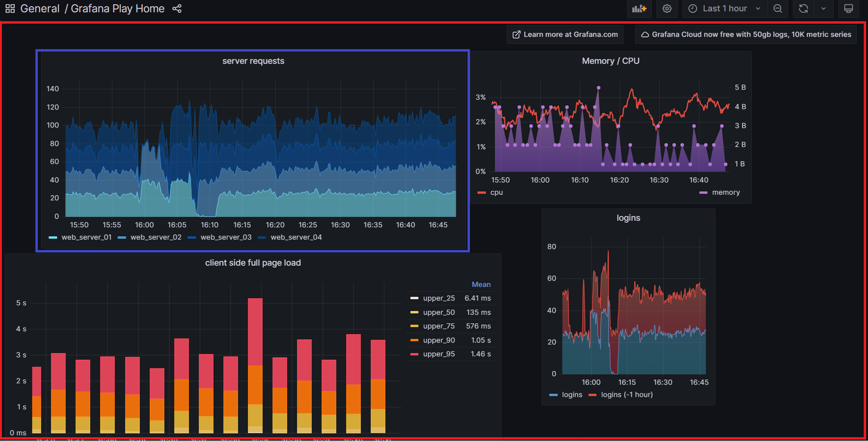Select upper_25 legend row
The width and height of the screenshot is (868, 441).
pyautogui.click(x=451, y=298)
